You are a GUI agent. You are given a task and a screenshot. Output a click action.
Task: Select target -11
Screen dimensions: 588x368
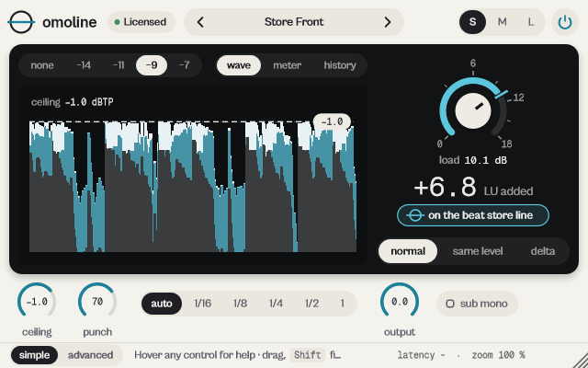(119, 65)
